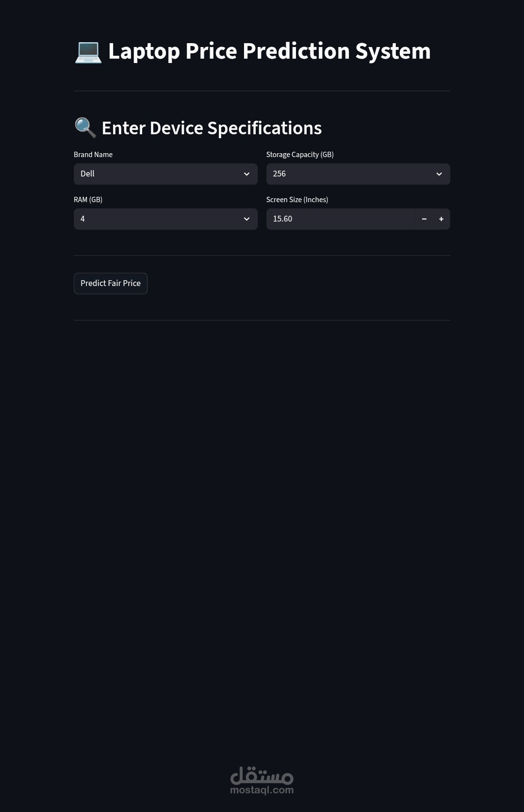Increase screen size with plus button
Screen dimensions: 524x812
441,219
